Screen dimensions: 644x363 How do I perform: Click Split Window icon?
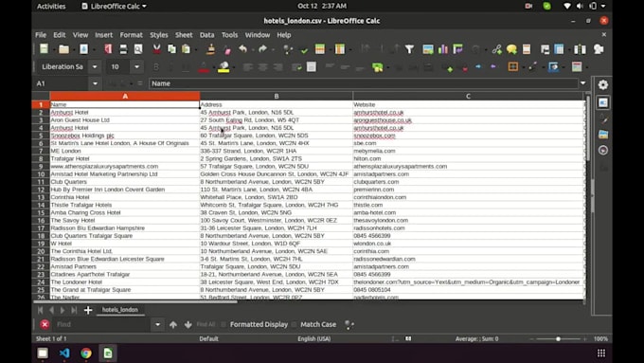[x=580, y=49]
